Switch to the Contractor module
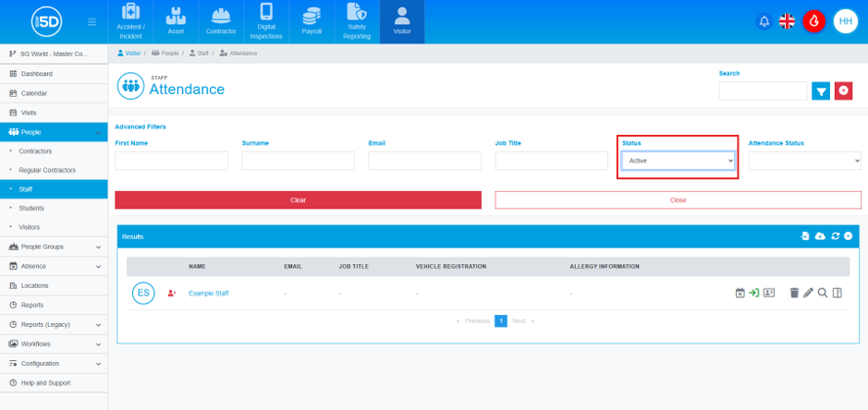The height and width of the screenshot is (410, 868). click(221, 22)
